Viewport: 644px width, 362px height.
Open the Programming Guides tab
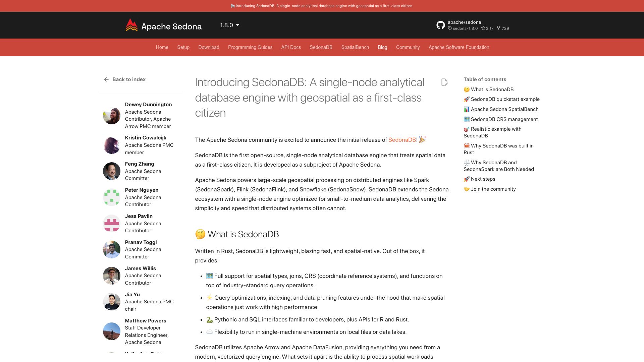pyautogui.click(x=250, y=47)
